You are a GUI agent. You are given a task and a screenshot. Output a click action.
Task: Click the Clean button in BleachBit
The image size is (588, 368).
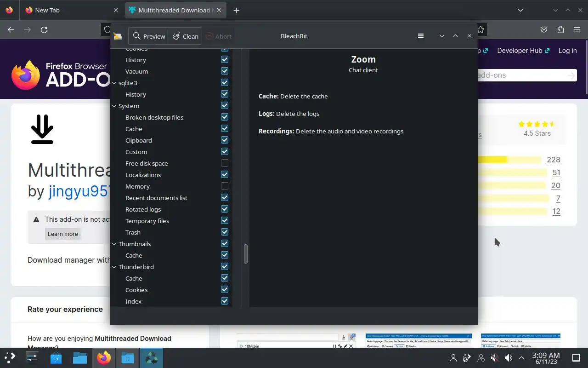185,36
